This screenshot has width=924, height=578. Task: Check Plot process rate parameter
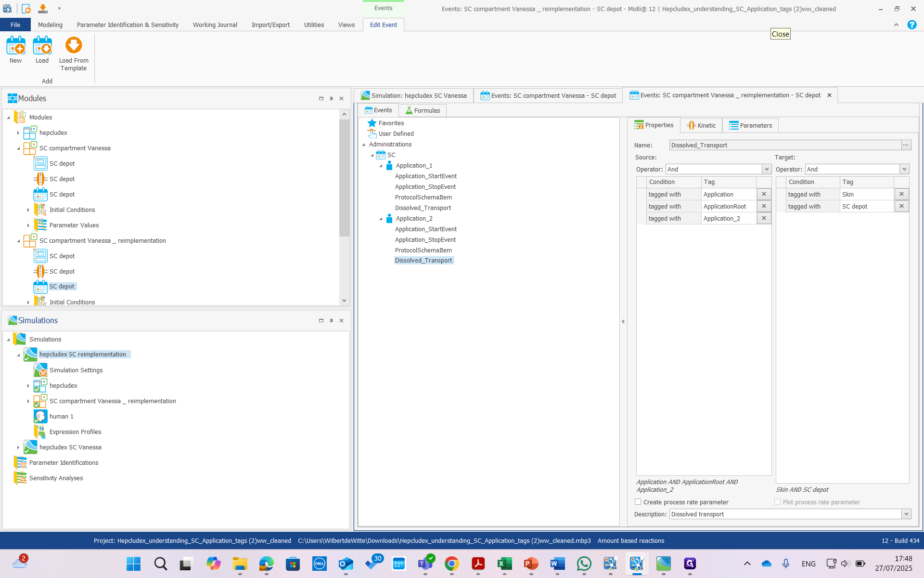(777, 501)
